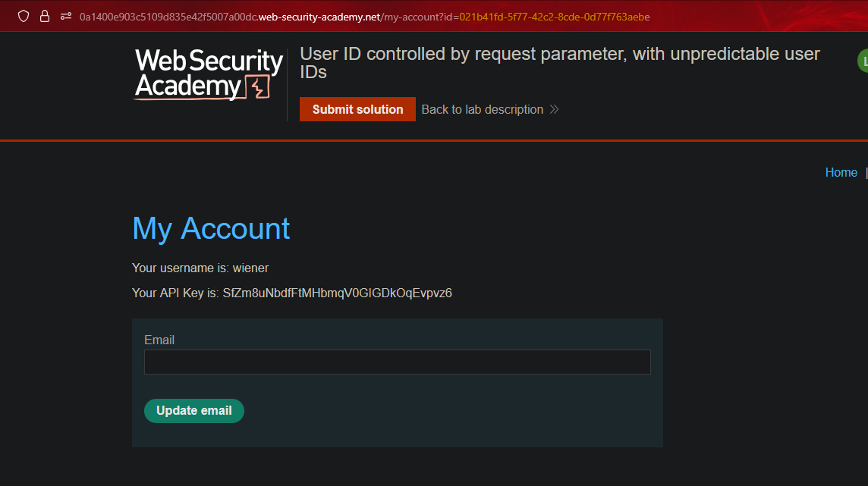Click the wiener username line
This screenshot has height=486, width=868.
pyautogui.click(x=200, y=268)
